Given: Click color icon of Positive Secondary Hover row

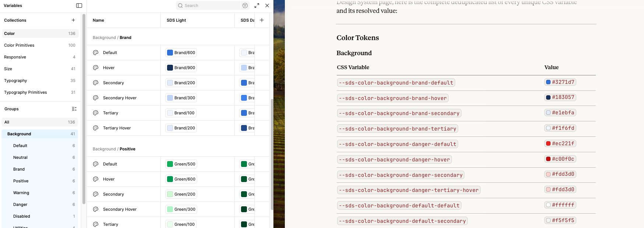Looking at the screenshot, I should point(96,209).
